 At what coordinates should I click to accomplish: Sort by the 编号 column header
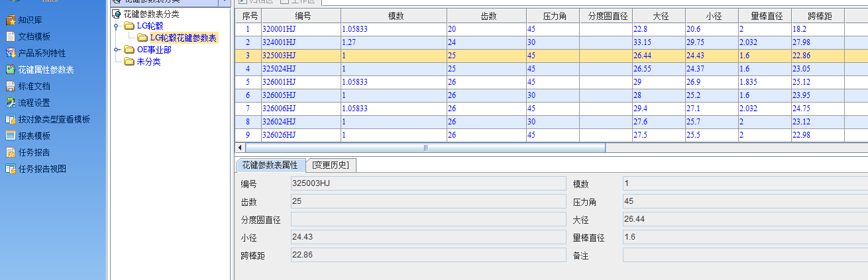301,16
